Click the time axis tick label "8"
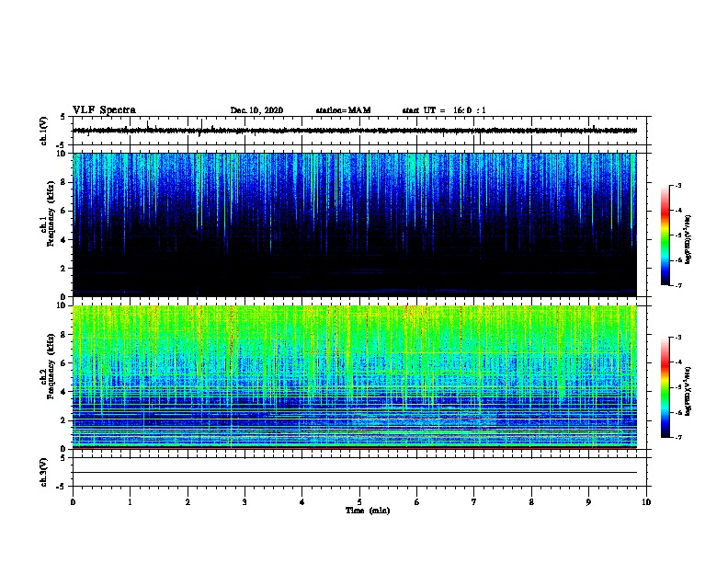The height and width of the screenshot is (563, 728). pyautogui.click(x=531, y=502)
